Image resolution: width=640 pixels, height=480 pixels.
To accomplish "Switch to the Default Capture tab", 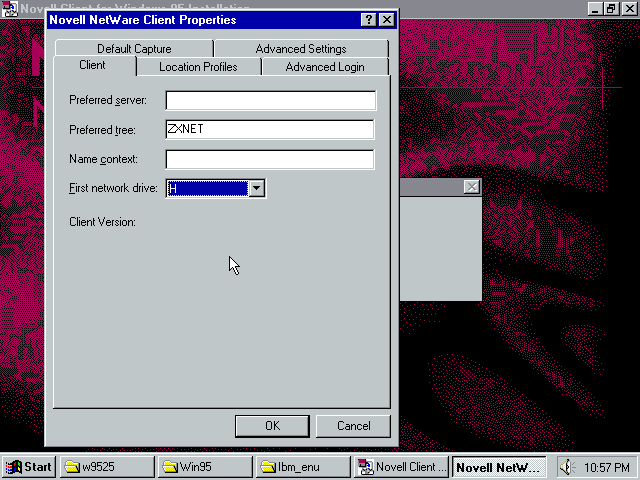I will click(x=134, y=49).
